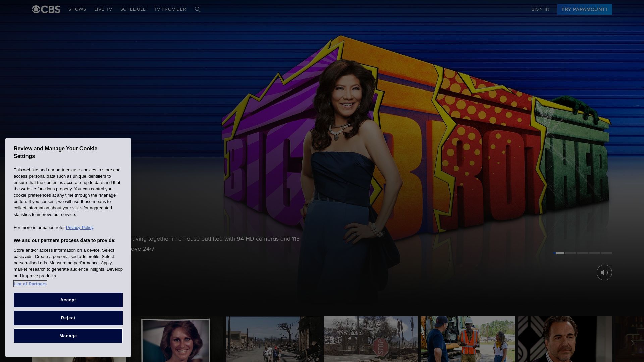Click the Sign In link
644x362 pixels.
click(540, 9)
